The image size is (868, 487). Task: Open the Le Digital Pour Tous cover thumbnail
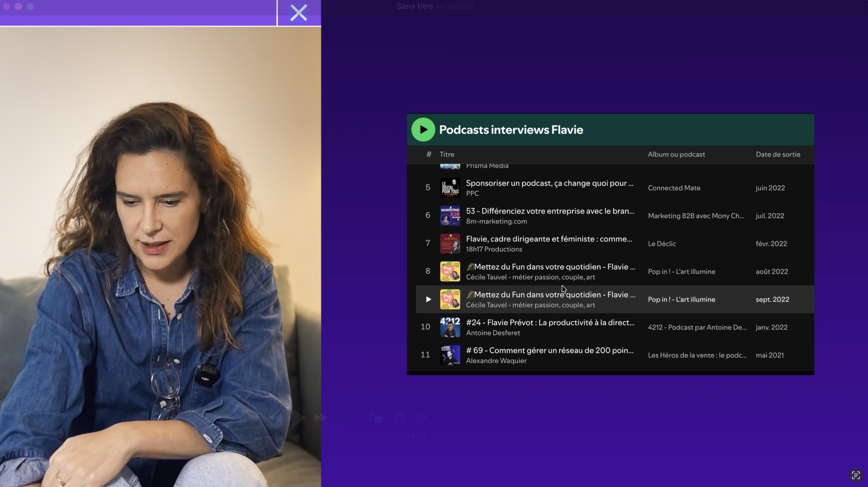click(450, 188)
